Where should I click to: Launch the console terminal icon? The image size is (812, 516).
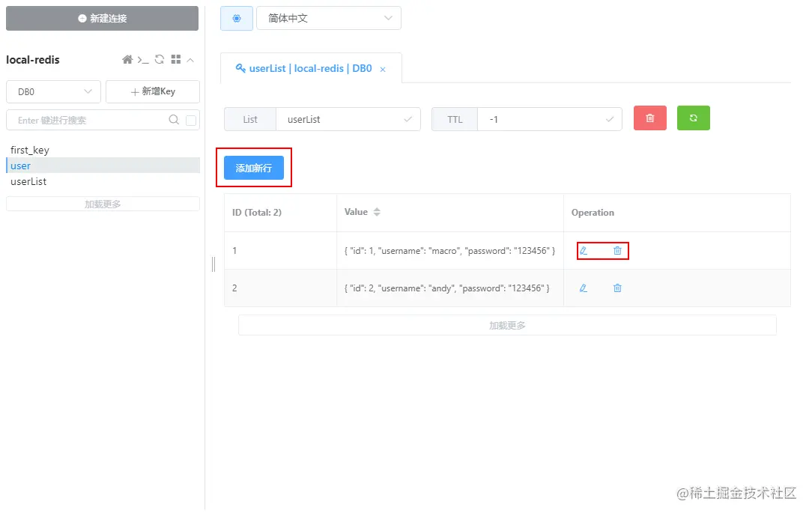pyautogui.click(x=143, y=60)
